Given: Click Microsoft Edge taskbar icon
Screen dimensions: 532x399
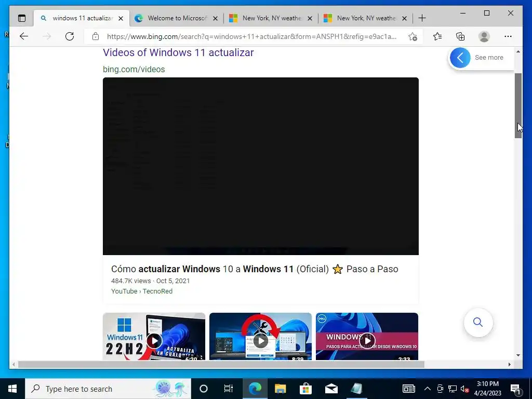Looking at the screenshot, I should (x=255, y=389).
